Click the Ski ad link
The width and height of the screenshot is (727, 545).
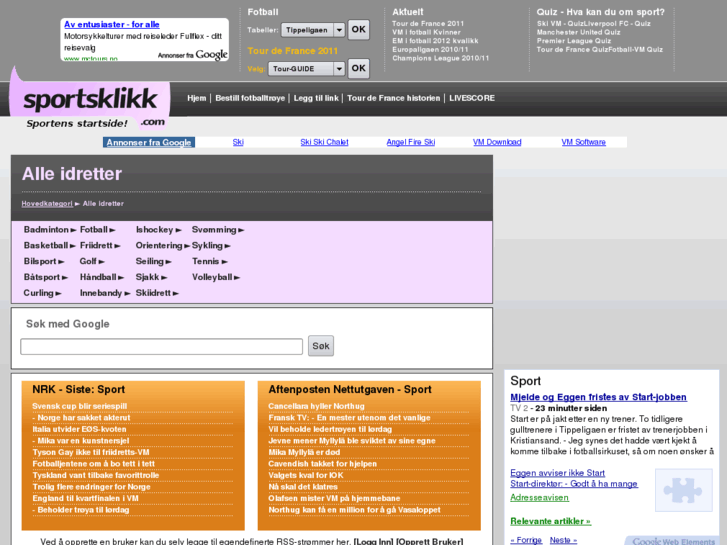click(x=238, y=142)
